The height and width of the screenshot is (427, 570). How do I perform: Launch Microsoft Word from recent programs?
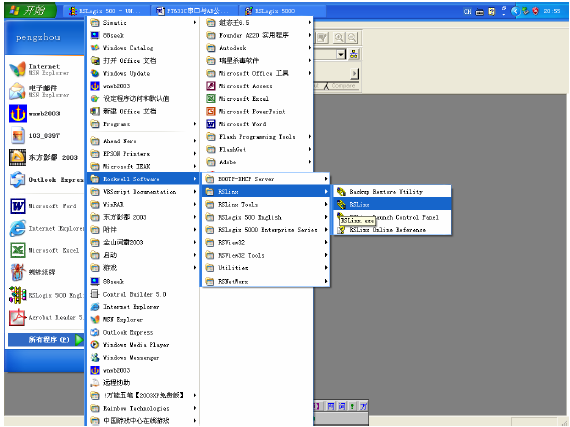[x=44, y=206]
